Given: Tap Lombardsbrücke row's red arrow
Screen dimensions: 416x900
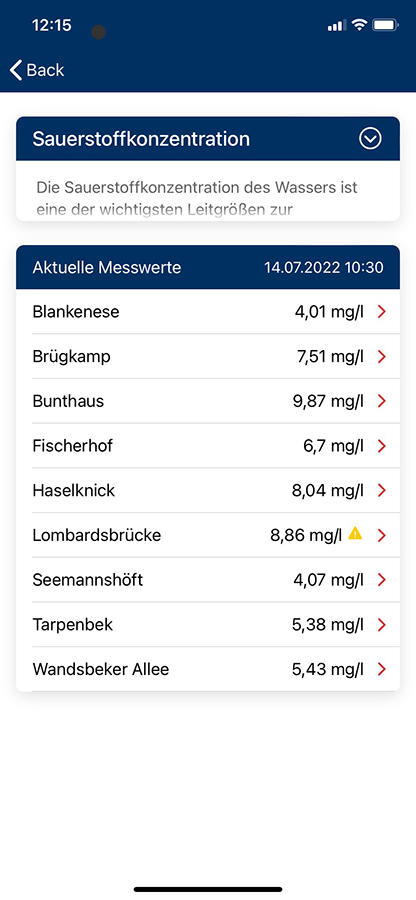Looking at the screenshot, I should click(x=382, y=536).
